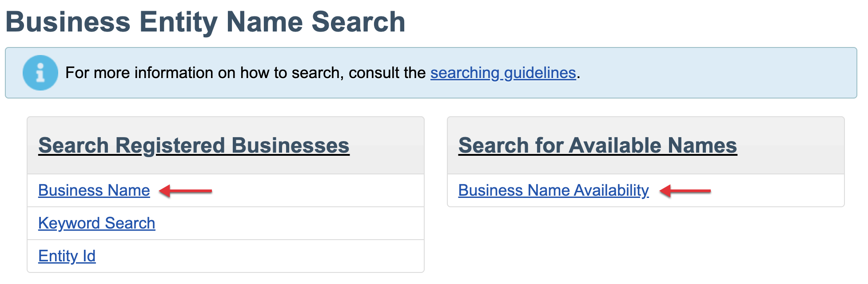Open the Entity Id search link
The image size is (868, 284).
click(67, 256)
